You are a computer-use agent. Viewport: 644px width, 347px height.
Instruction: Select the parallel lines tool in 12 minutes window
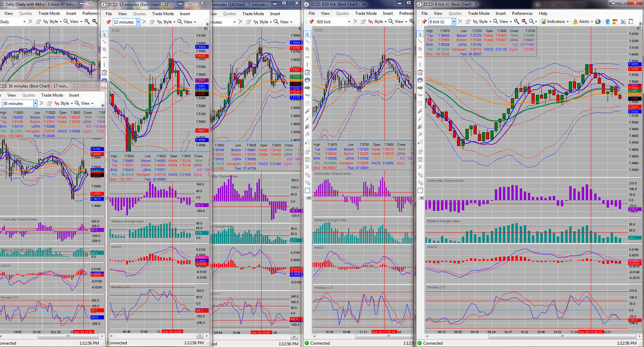pyautogui.click(x=104, y=49)
